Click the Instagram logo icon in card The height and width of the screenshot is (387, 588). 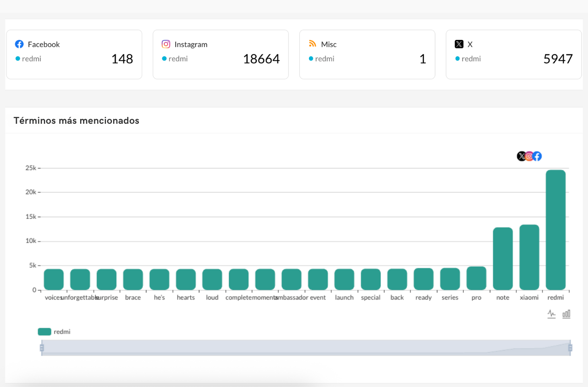[166, 44]
